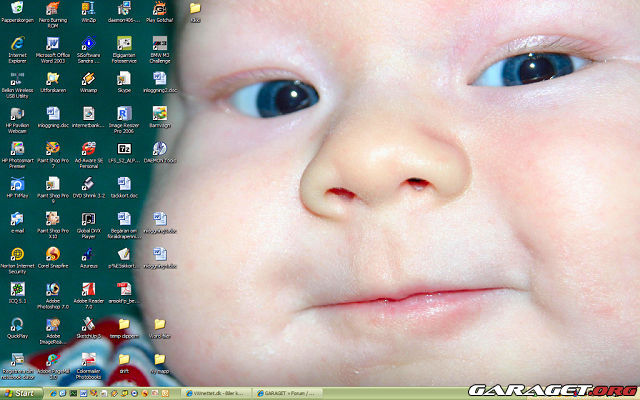This screenshot has height=400, width=640.
Task: Select the Skype desktop icon
Action: [x=124, y=79]
